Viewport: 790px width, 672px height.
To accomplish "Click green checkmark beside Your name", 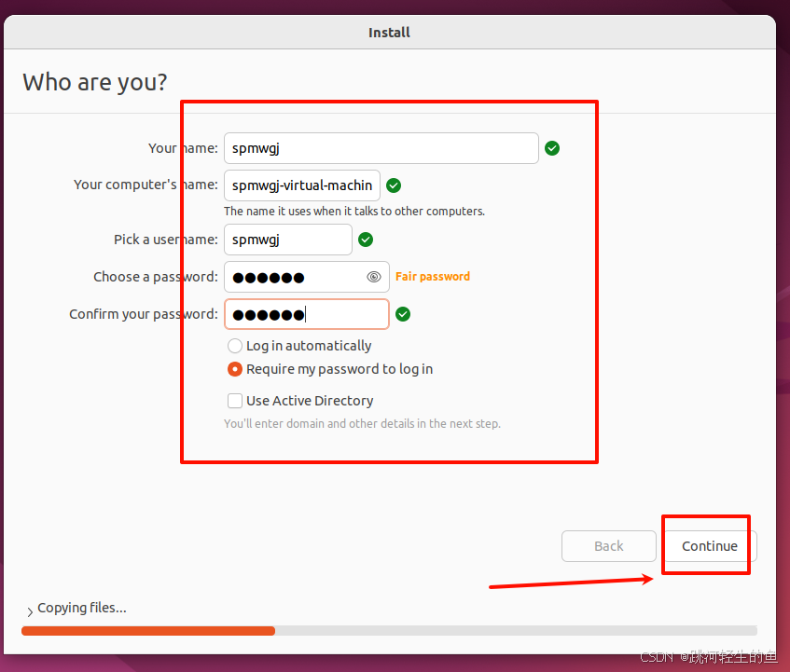I will click(552, 148).
